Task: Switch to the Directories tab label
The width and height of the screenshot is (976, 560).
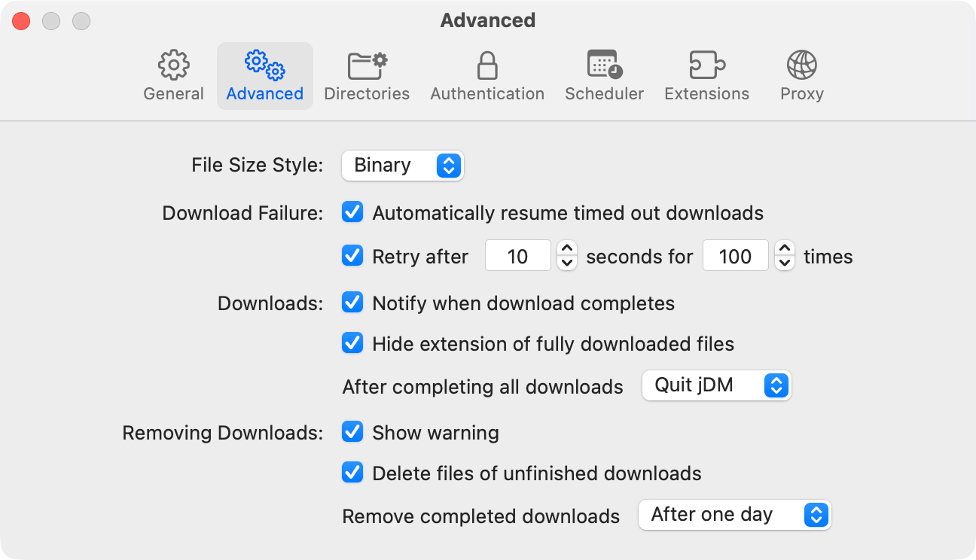Action: tap(367, 94)
